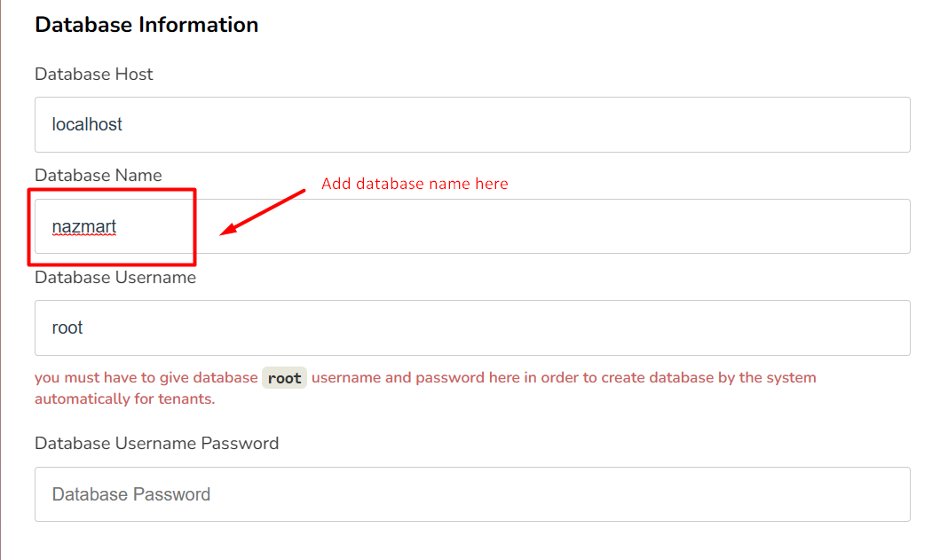Click the red annotation saying Add database name here
This screenshot has height=560, width=940.
coord(415,184)
